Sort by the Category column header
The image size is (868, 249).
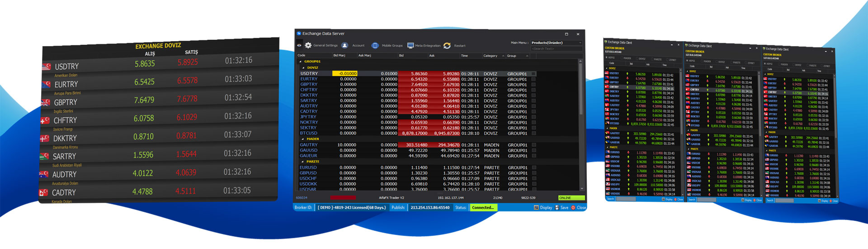coord(491,56)
